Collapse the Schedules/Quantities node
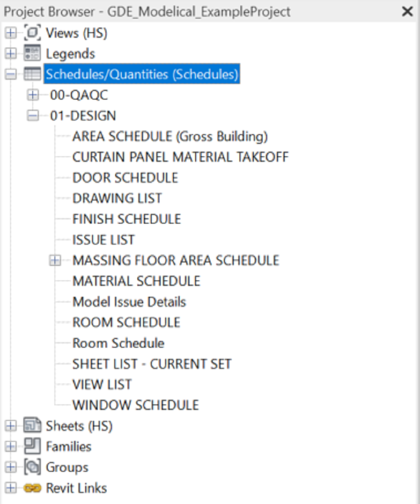 tap(11, 74)
